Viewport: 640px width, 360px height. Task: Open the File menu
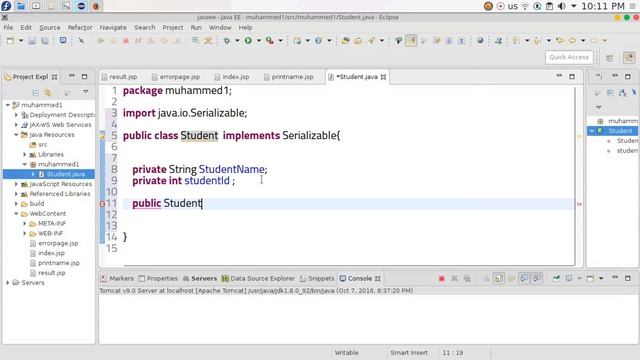click(x=8, y=27)
